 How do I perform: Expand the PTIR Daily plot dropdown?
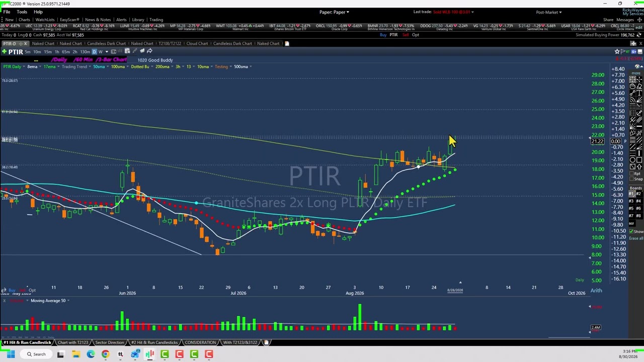click(24, 67)
